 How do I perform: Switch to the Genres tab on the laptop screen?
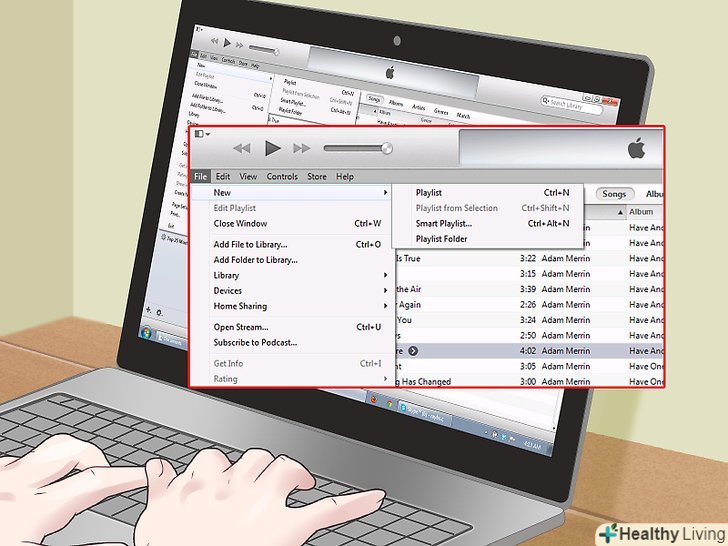441,111
